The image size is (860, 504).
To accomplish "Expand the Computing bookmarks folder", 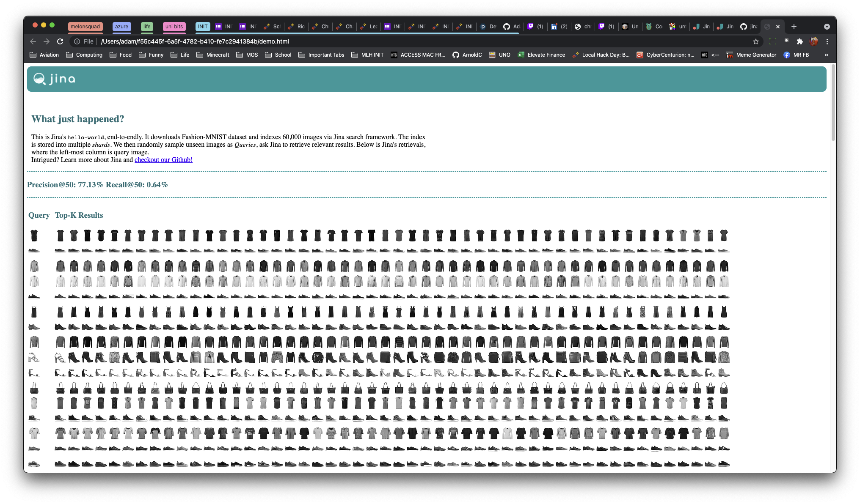I will (x=84, y=55).
